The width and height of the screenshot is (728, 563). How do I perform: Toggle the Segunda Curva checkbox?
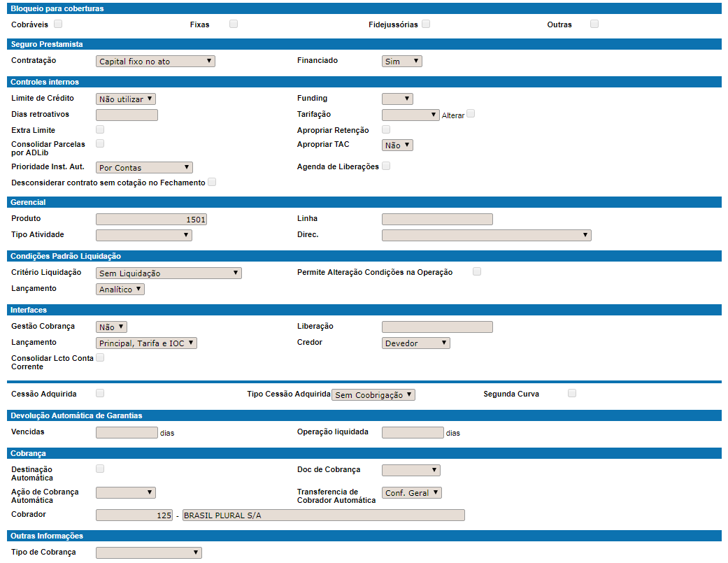coord(572,393)
